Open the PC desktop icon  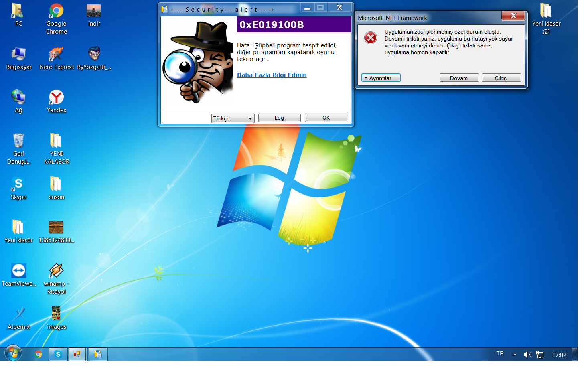[18, 15]
